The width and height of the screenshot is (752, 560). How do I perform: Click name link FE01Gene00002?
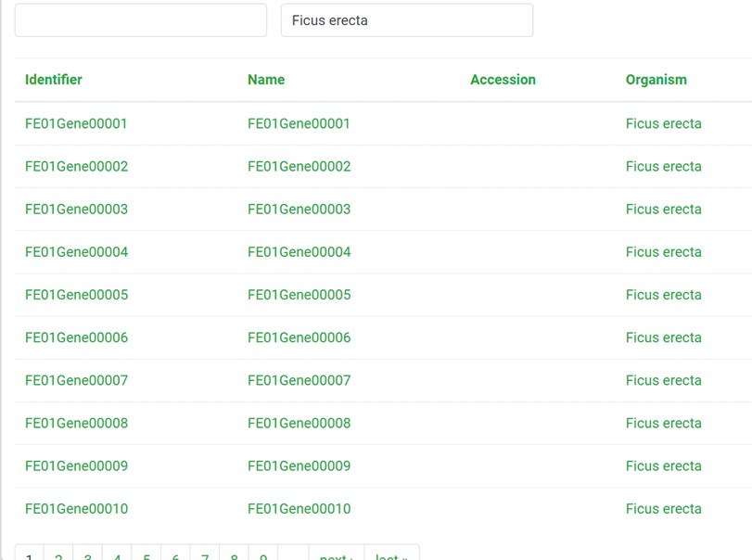pyautogui.click(x=299, y=166)
